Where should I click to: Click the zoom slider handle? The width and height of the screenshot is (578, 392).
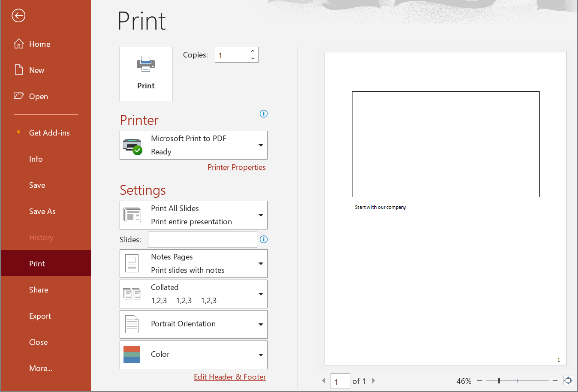pos(499,380)
